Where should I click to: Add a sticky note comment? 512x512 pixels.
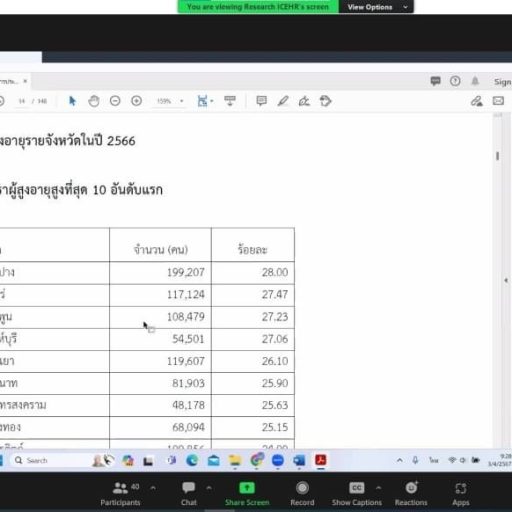(x=261, y=100)
